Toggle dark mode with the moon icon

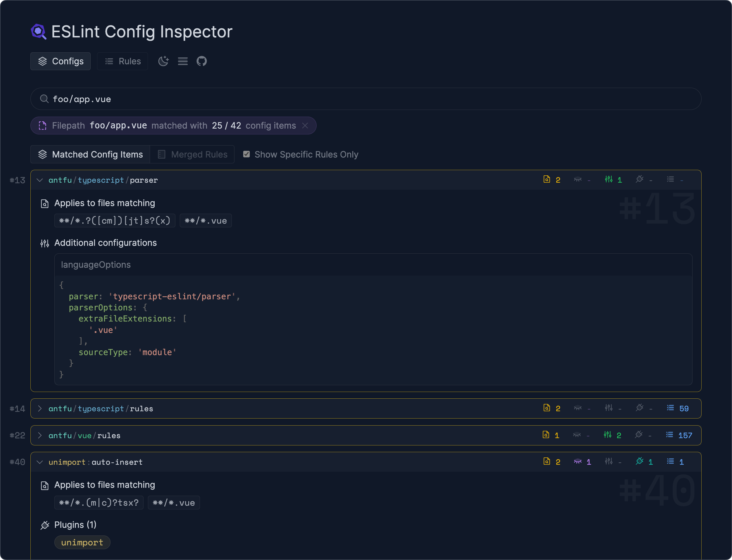(x=163, y=61)
